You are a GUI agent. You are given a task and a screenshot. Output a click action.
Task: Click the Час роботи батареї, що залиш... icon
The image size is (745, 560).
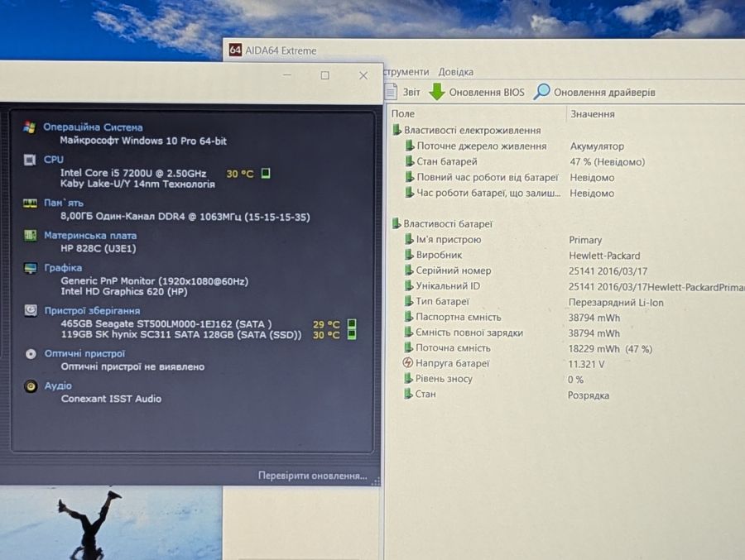pos(409,193)
